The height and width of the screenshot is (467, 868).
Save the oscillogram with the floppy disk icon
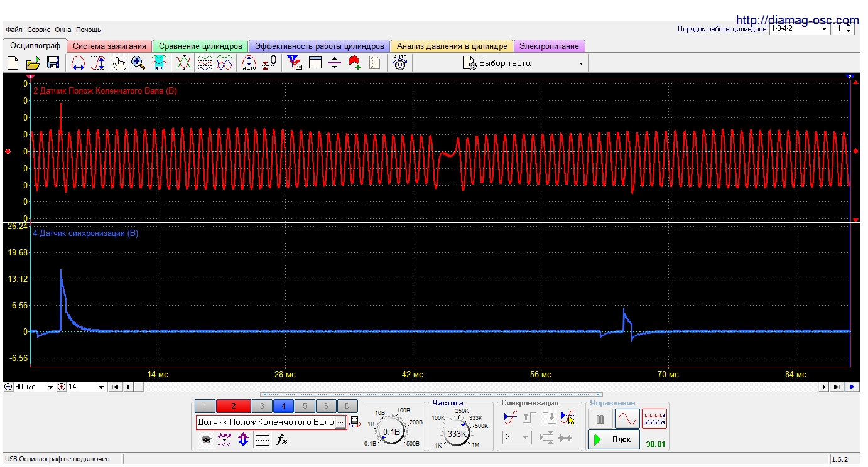coord(53,63)
